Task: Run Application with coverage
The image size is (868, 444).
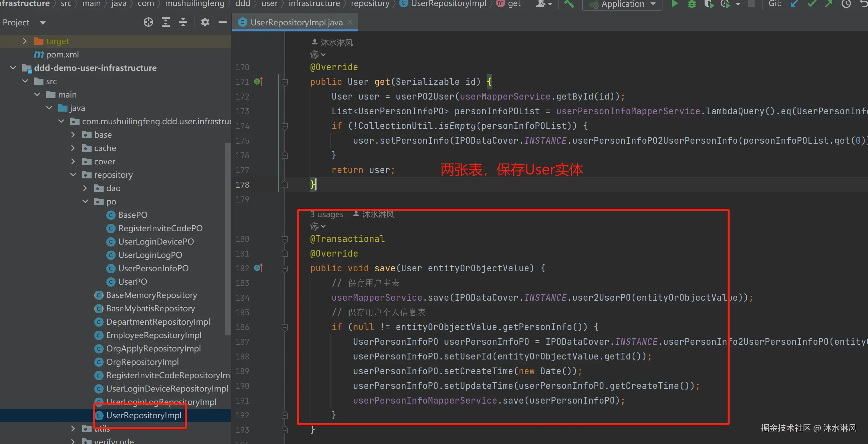Action: pyautogui.click(x=709, y=4)
